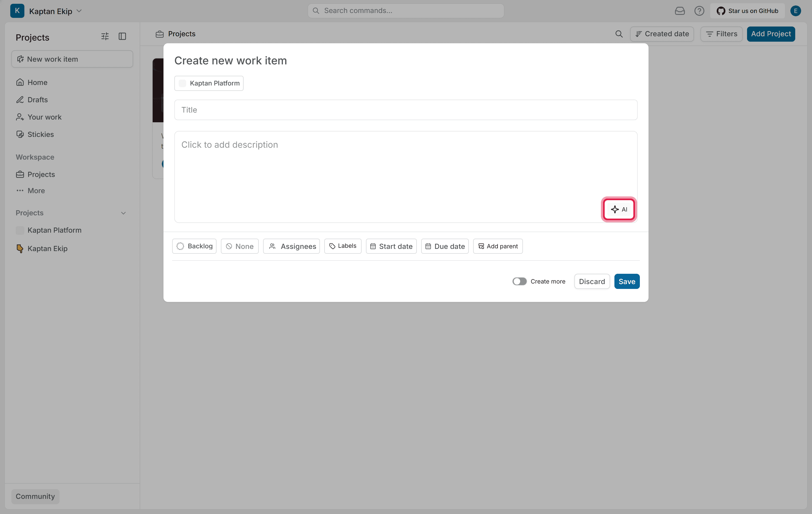812x514 pixels.
Task: Click the user avatar E icon
Action: pyautogui.click(x=795, y=11)
